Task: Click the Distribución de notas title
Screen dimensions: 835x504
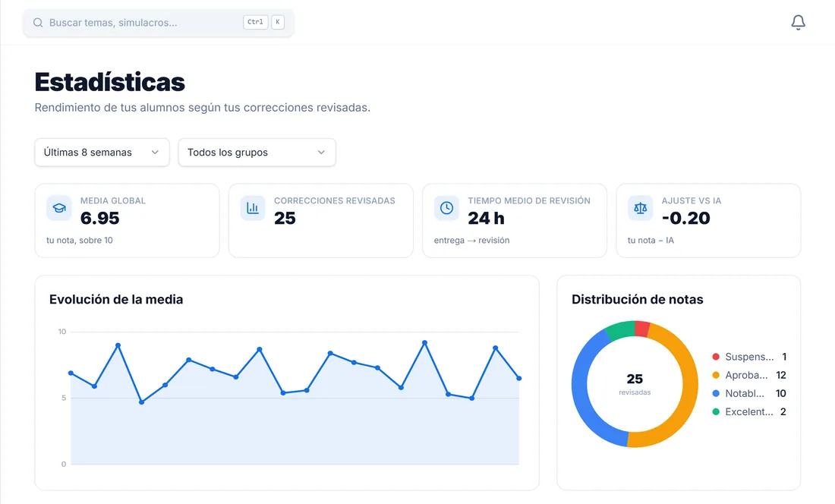Action: [x=638, y=299]
